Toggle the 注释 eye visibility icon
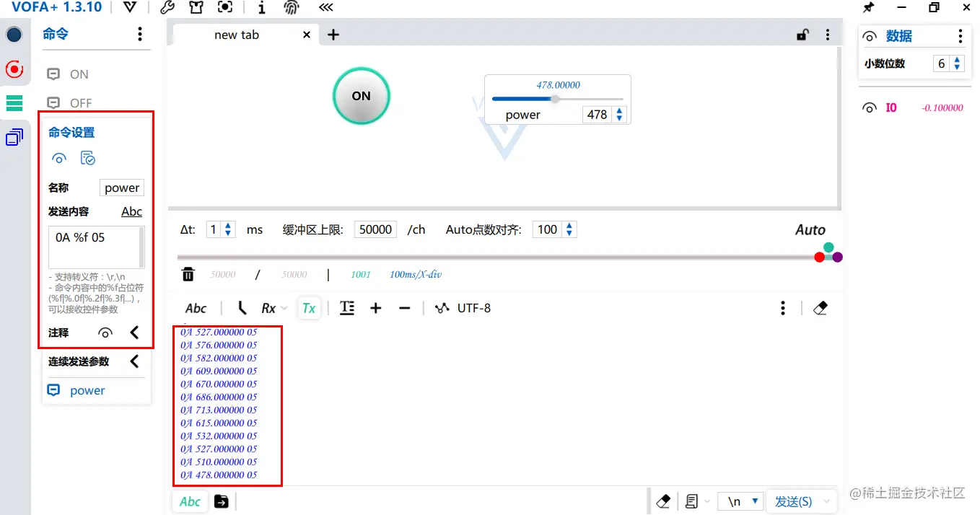Viewport: 980px width, 515px height. click(105, 333)
